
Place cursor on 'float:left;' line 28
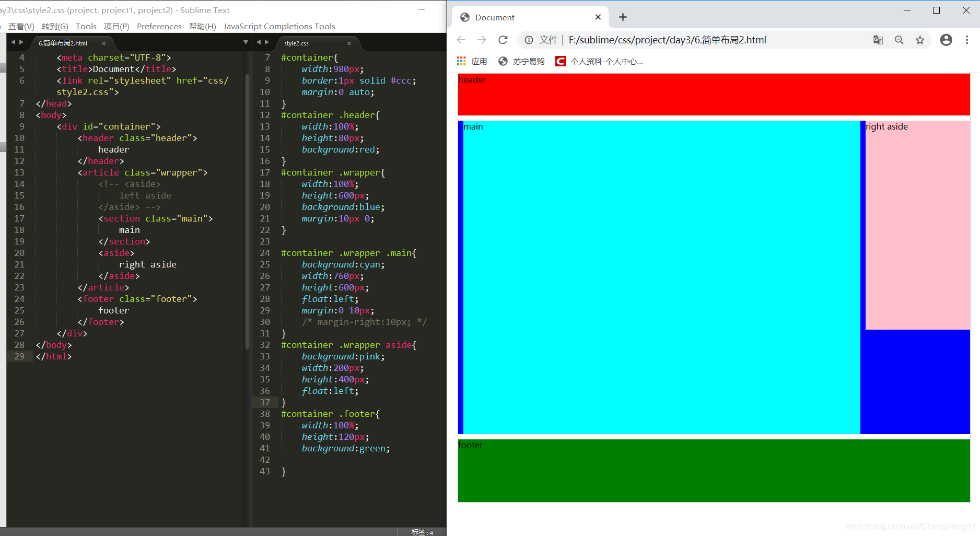[x=330, y=299]
